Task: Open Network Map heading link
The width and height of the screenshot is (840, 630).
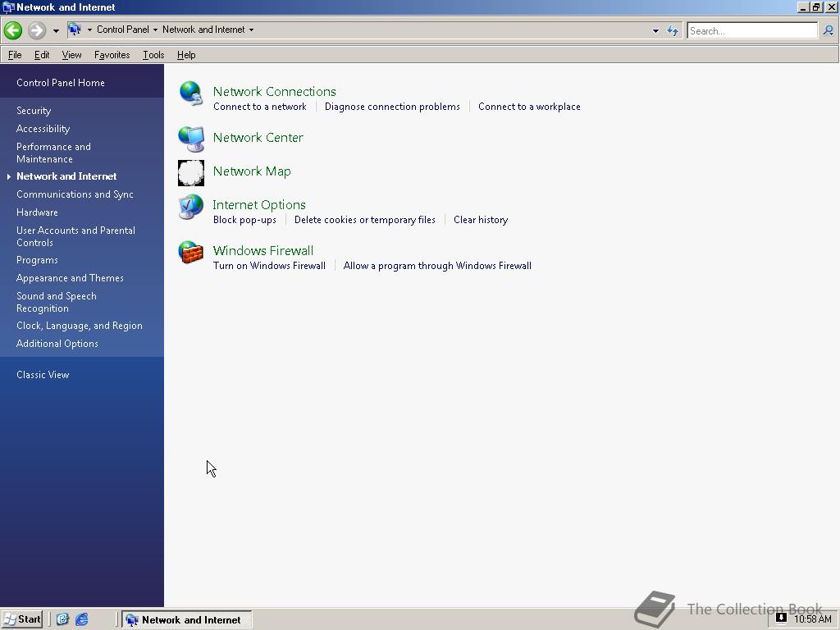Action: click(x=252, y=171)
